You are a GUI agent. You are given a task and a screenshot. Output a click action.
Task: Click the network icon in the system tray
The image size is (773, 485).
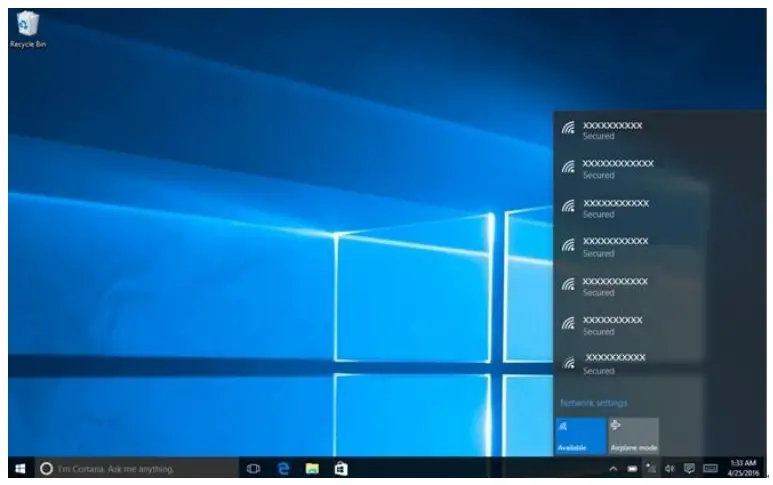651,469
